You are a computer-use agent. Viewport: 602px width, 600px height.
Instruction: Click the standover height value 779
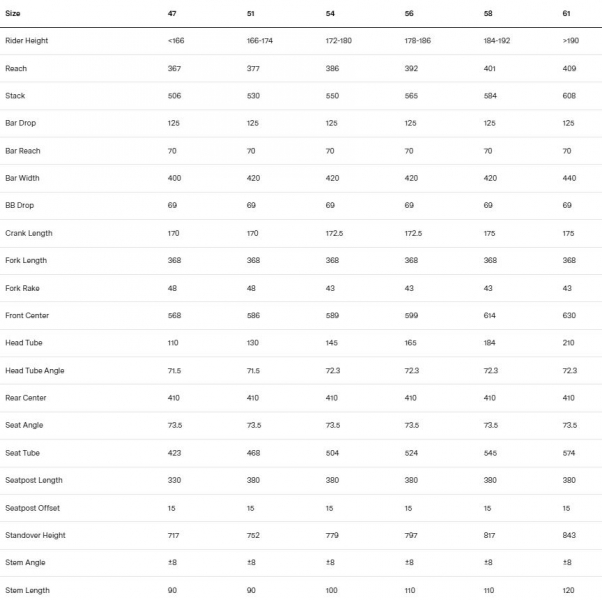pos(332,535)
